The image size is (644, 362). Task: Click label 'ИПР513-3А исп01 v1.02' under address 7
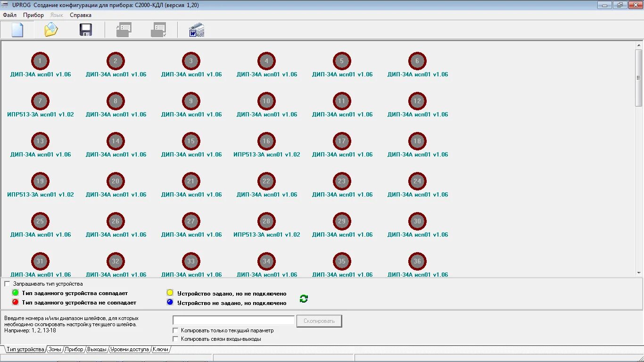coord(41,115)
